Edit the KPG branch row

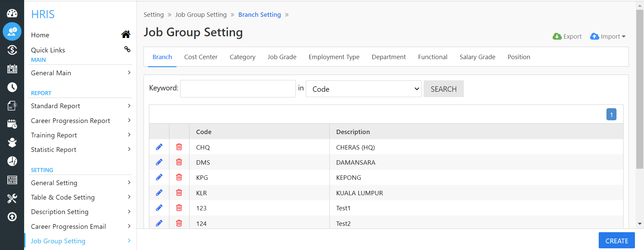[159, 177]
